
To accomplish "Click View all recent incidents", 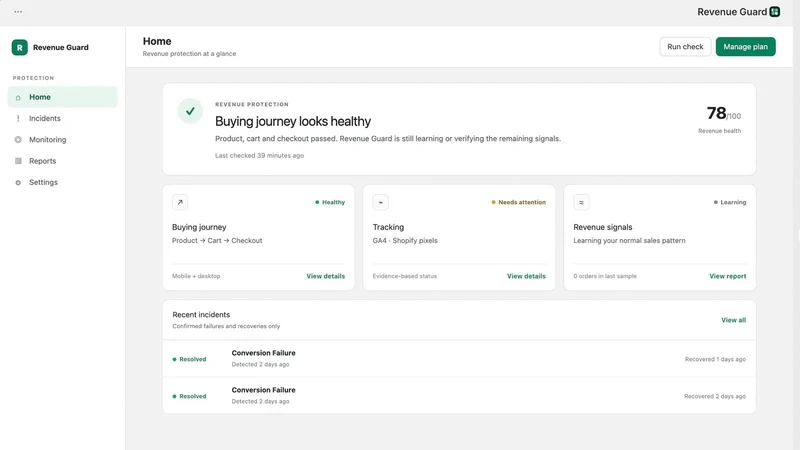I will pos(733,320).
